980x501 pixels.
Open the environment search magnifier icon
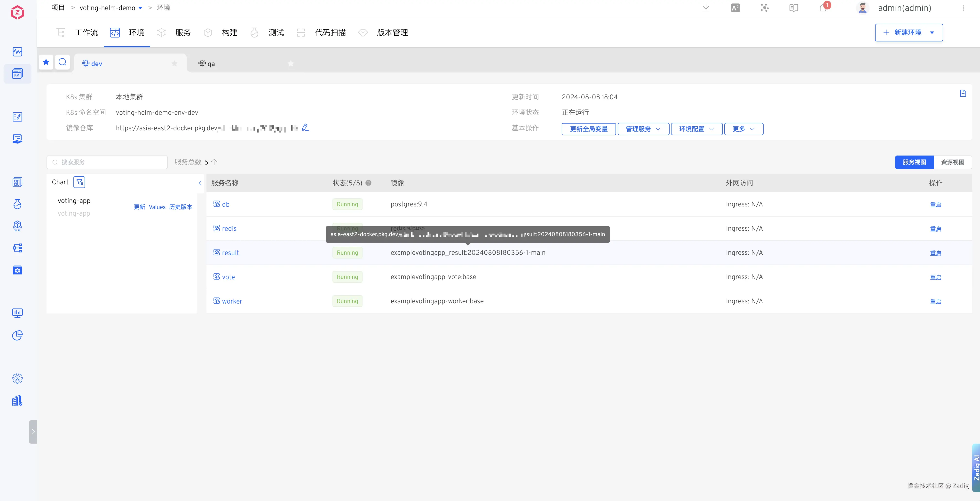pos(62,62)
